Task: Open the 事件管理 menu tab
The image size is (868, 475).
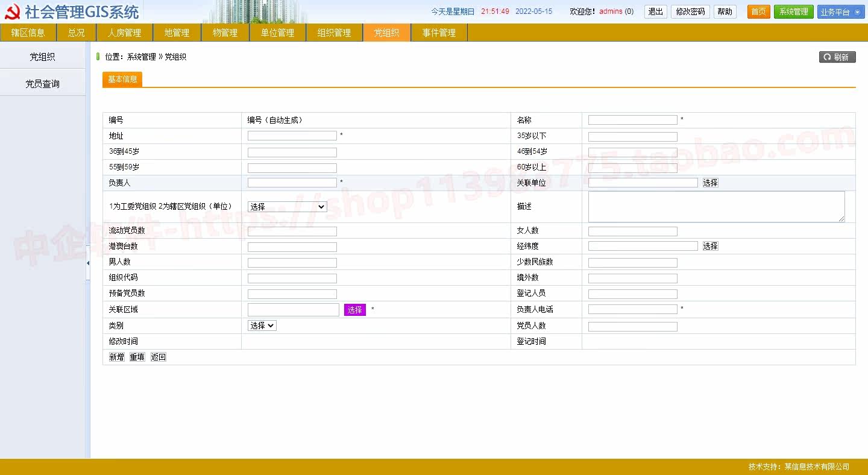Action: pos(439,33)
